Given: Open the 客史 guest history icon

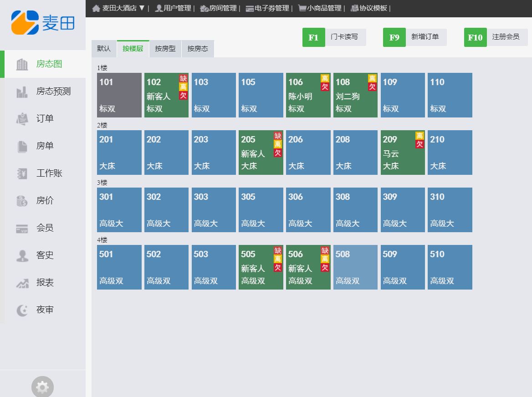Looking at the screenshot, I should 22,255.
